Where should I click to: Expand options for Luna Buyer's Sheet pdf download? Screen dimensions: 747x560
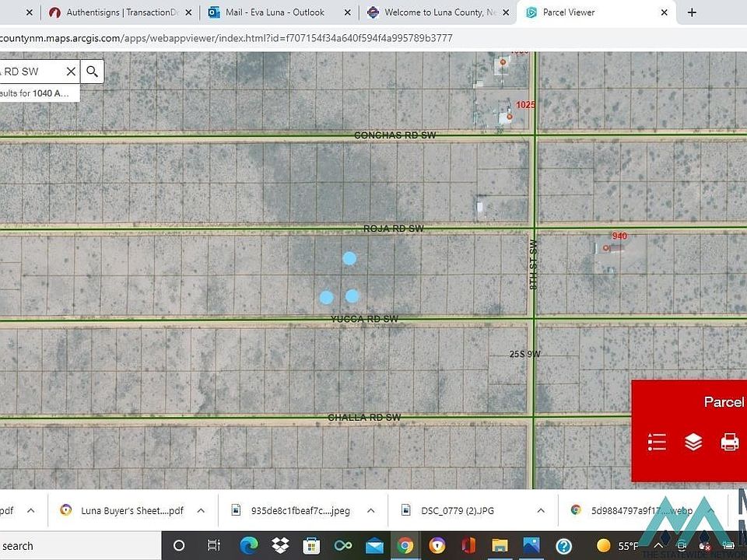[201, 510]
